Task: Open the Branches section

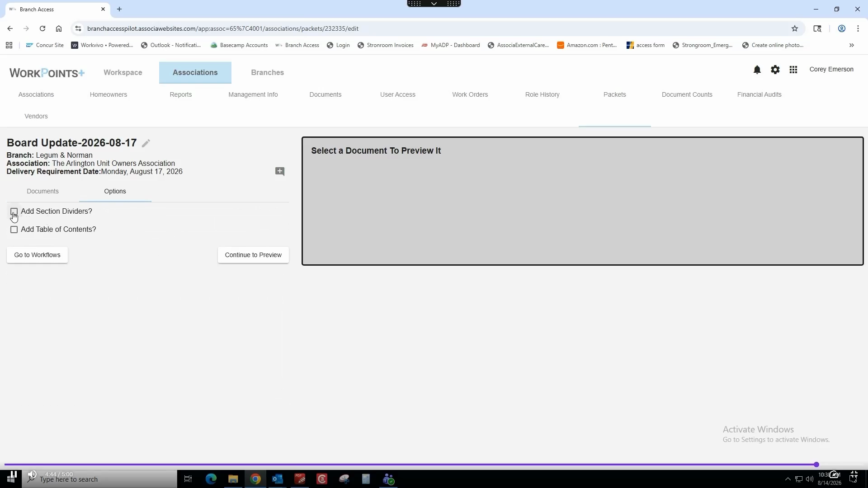Action: pyautogui.click(x=268, y=72)
